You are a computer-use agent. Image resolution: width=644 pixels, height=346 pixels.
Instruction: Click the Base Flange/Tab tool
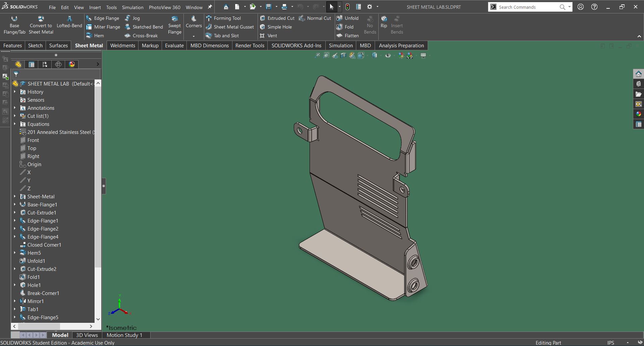(x=14, y=25)
